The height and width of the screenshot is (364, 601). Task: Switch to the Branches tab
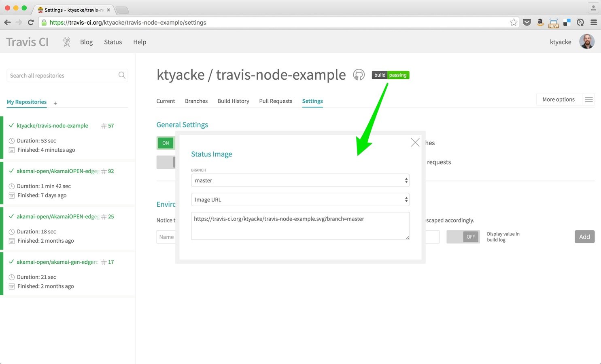(196, 101)
